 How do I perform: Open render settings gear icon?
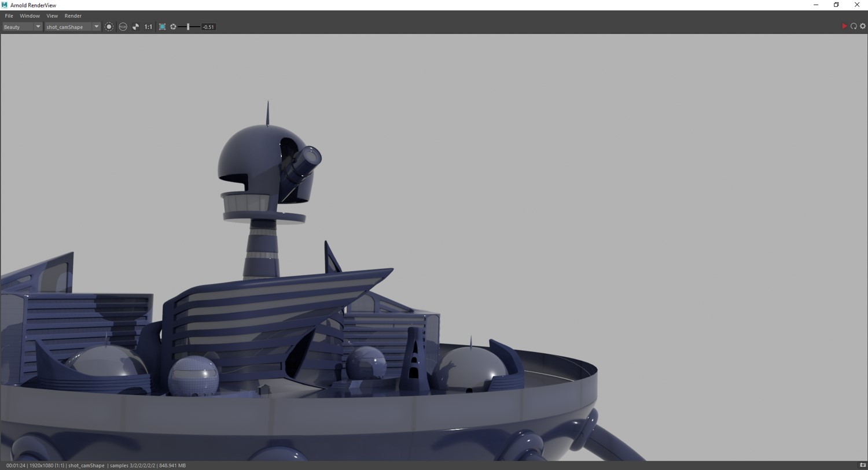point(863,26)
